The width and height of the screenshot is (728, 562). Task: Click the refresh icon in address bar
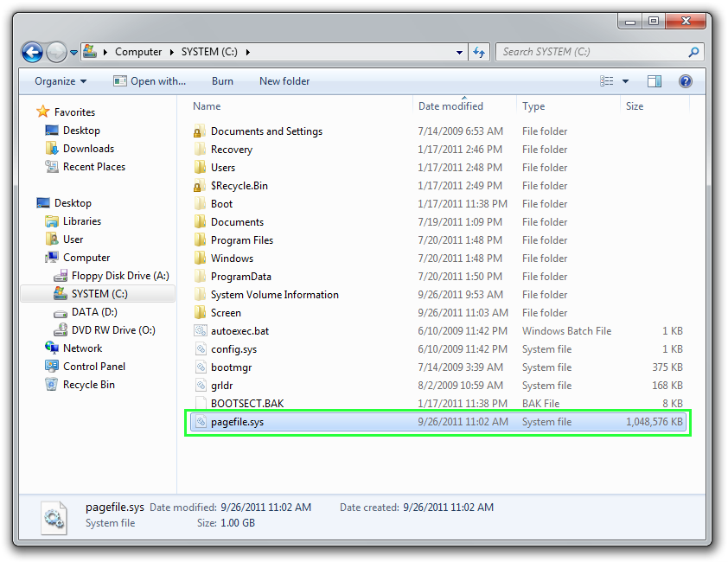click(x=479, y=52)
